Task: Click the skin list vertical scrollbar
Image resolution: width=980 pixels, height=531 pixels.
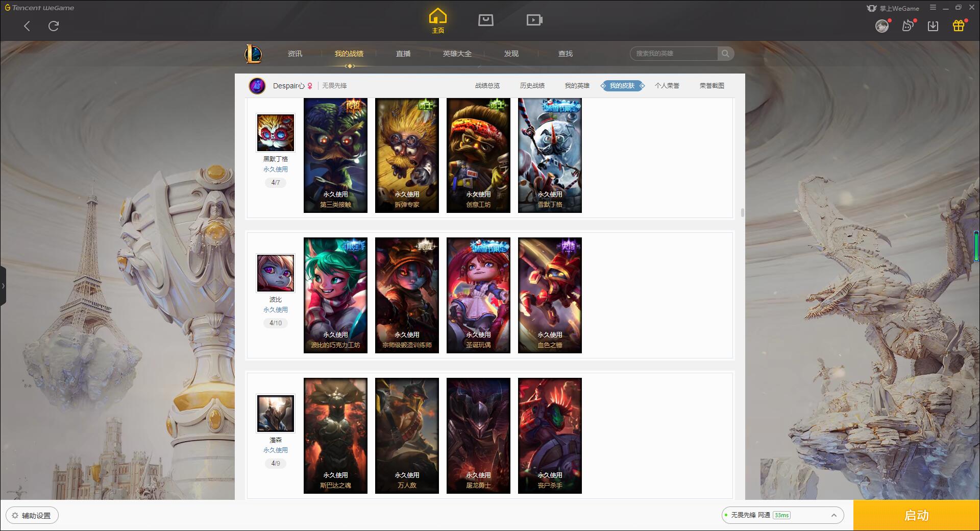Action: [742, 212]
